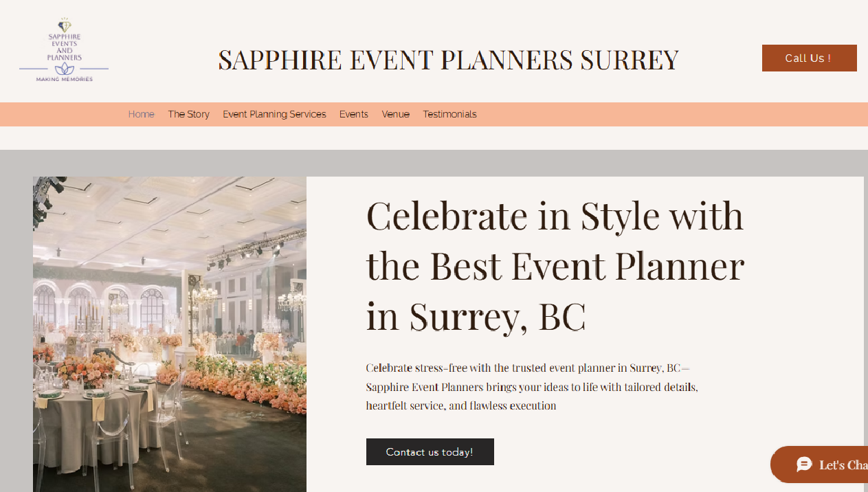Image resolution: width=868 pixels, height=492 pixels.
Task: Click the 'Contact us today!' button
Action: 430,451
